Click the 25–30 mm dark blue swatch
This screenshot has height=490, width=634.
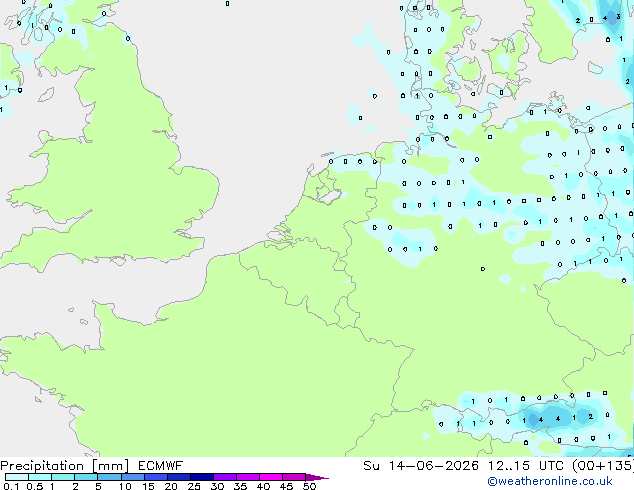point(202,477)
